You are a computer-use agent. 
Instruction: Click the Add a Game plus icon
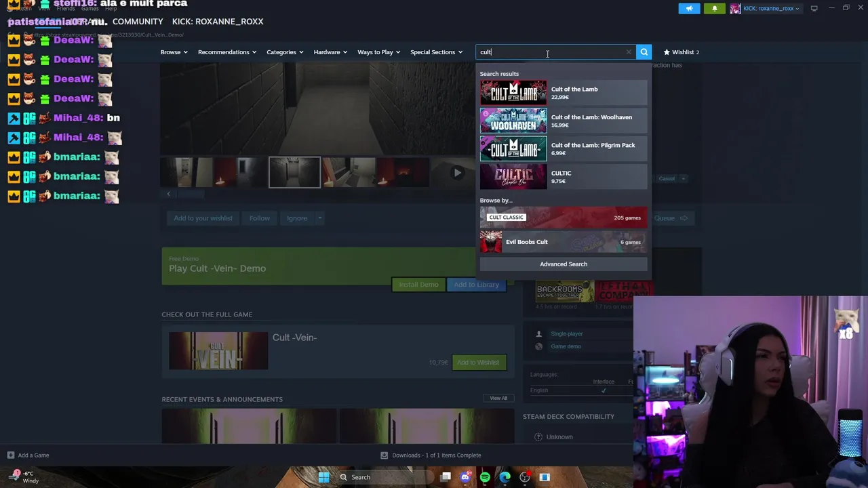tap(10, 455)
